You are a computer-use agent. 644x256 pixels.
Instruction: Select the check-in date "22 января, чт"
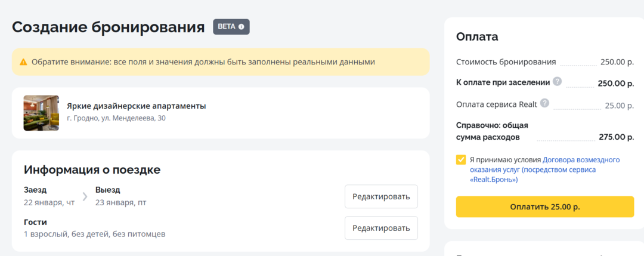click(49, 202)
